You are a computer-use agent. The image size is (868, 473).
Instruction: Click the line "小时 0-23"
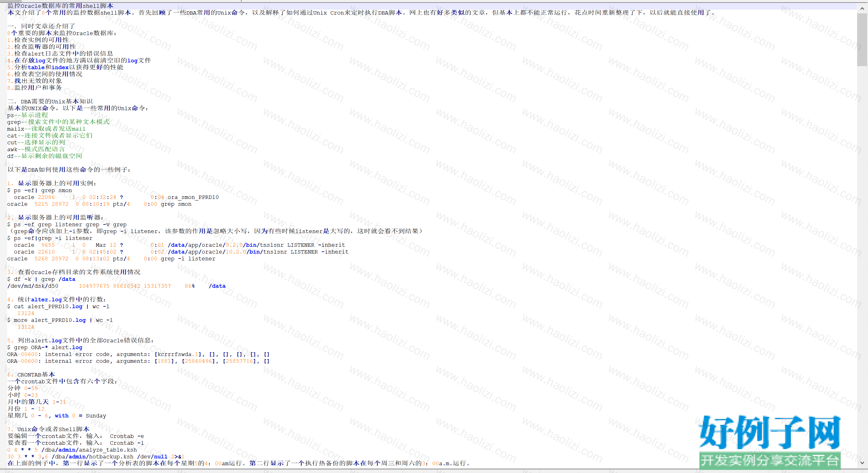tap(23, 395)
